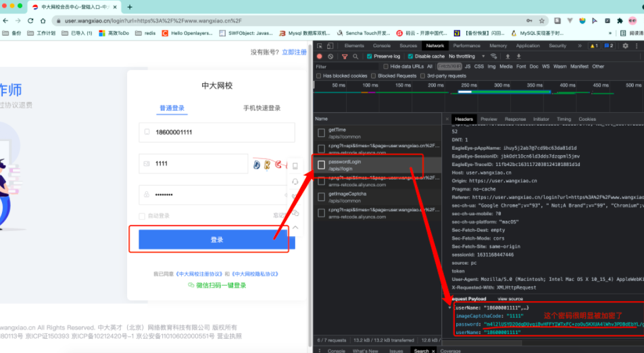This screenshot has width=644, height=353.
Task: Open network search magnifier
Action: 355,56
